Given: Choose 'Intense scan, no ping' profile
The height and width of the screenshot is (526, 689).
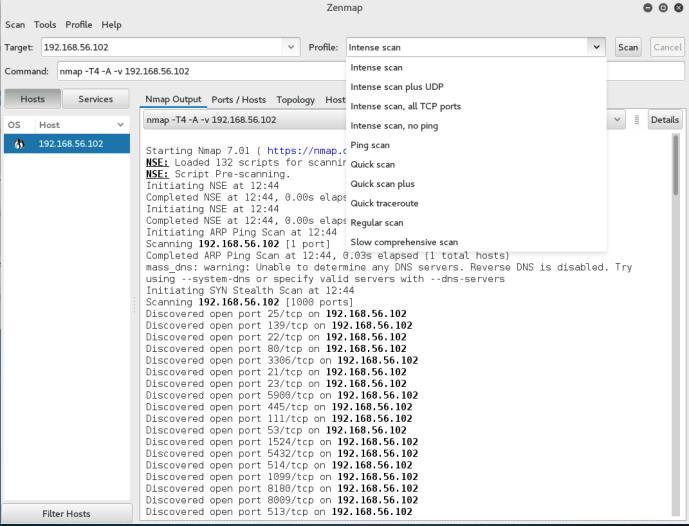Looking at the screenshot, I should (476, 126).
